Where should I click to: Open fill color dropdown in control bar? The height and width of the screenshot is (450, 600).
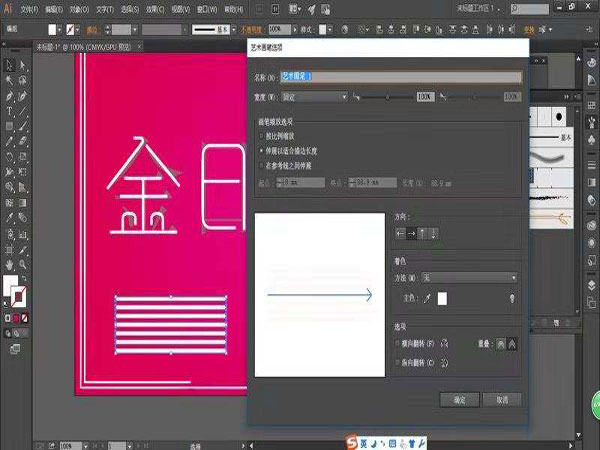coord(60,29)
